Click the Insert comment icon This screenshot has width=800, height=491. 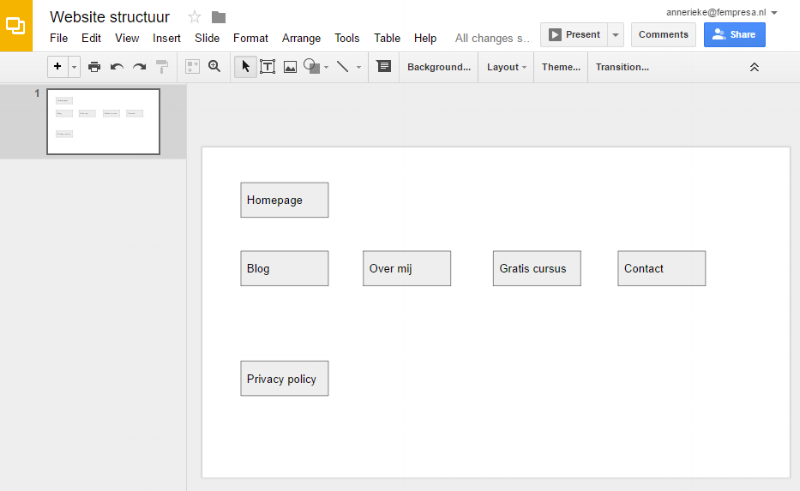pos(384,66)
